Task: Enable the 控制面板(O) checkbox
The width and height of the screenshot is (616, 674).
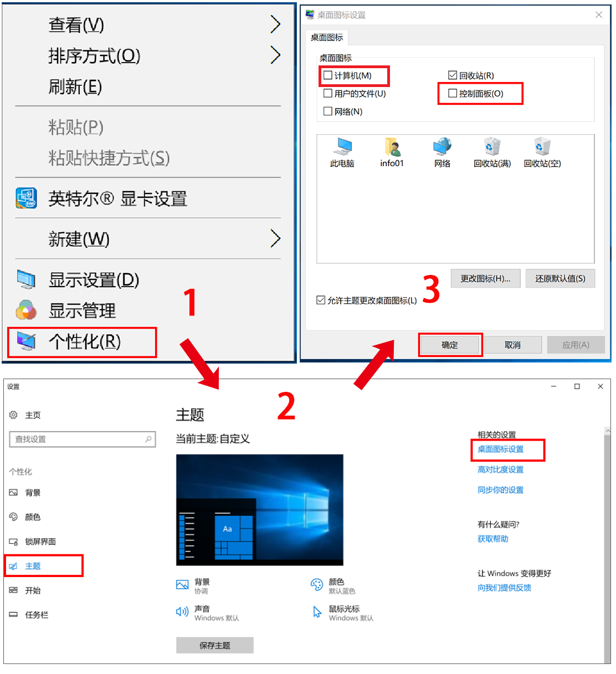Action: point(453,93)
